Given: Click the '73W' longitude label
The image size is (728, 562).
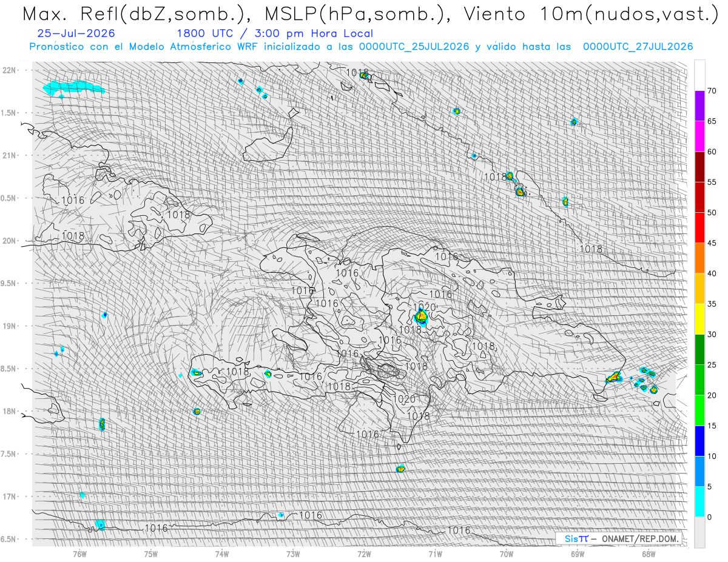Looking at the screenshot, I should pyautogui.click(x=293, y=554).
